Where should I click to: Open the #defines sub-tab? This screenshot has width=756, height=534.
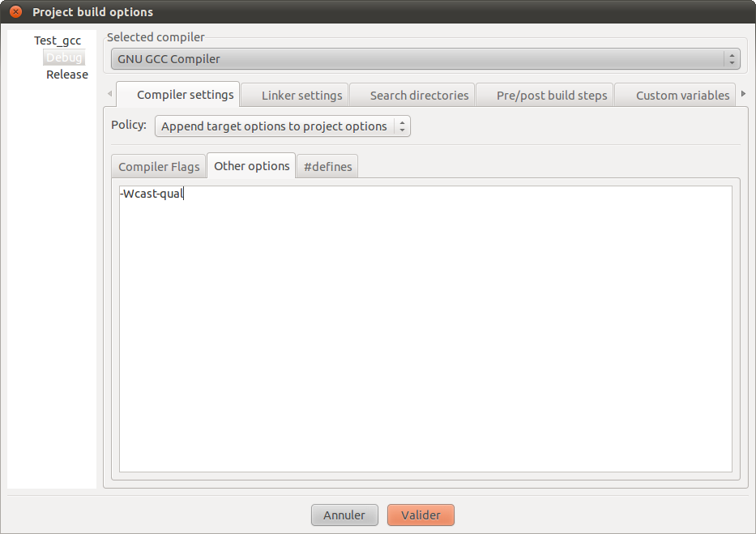[327, 167]
